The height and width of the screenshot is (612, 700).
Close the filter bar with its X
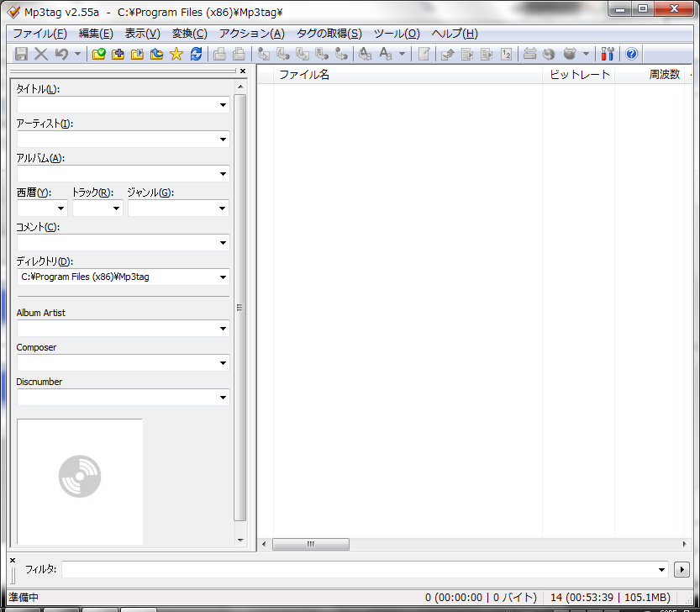(13, 560)
